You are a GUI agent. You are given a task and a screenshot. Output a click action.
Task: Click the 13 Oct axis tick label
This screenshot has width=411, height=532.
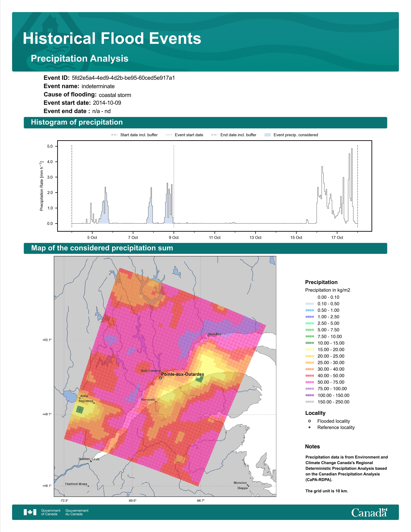click(255, 237)
